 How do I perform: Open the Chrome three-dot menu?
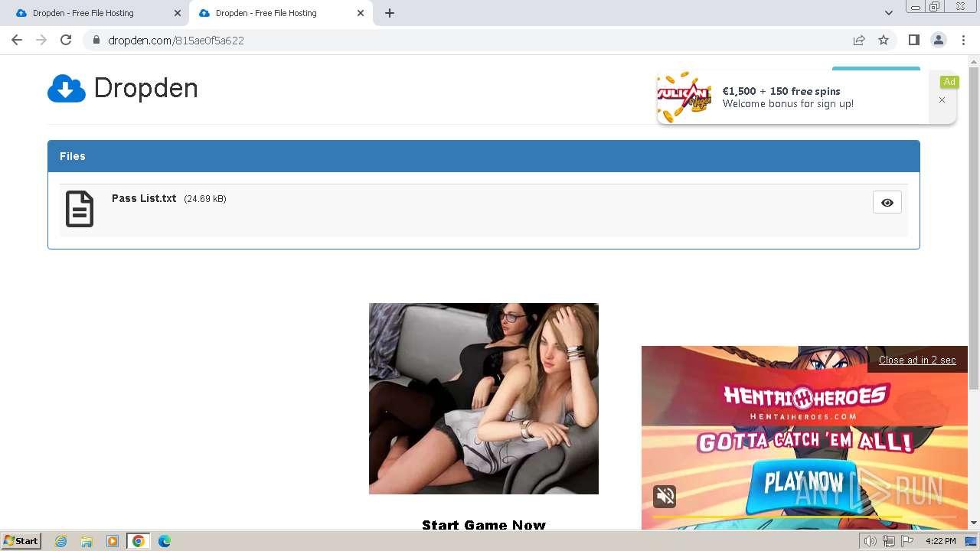(x=963, y=40)
